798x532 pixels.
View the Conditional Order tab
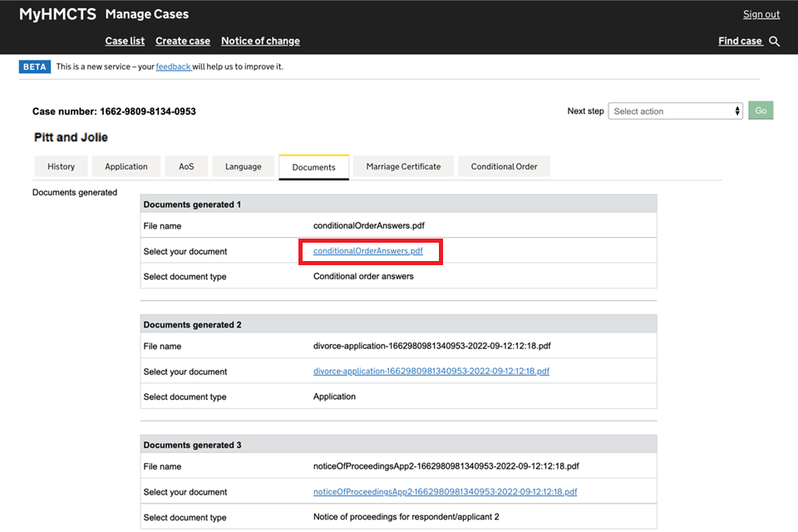(x=504, y=166)
